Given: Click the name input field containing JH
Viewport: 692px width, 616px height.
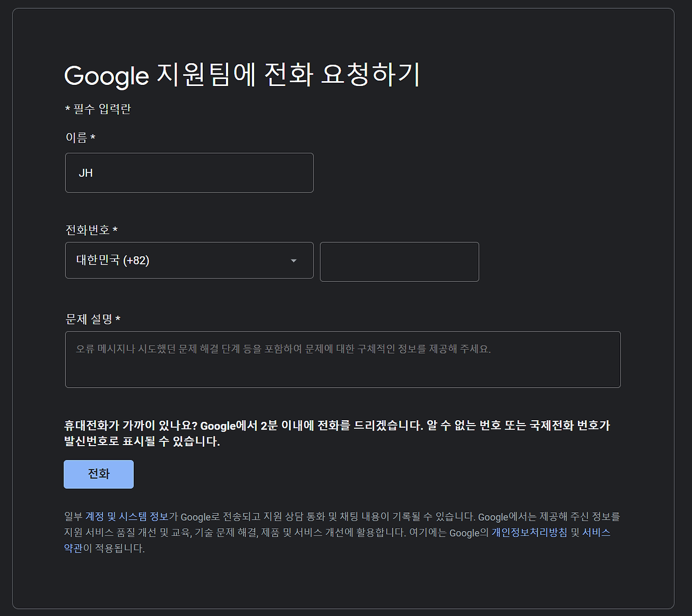Looking at the screenshot, I should [189, 173].
